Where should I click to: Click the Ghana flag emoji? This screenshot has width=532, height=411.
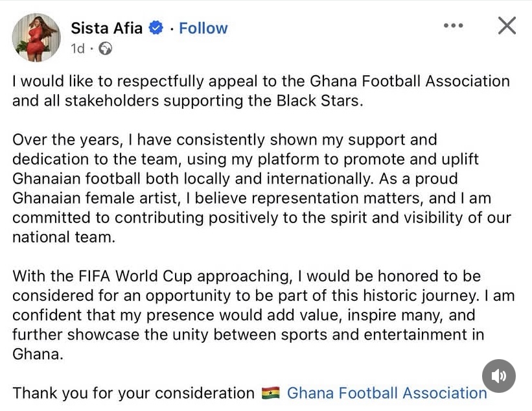[270, 393]
